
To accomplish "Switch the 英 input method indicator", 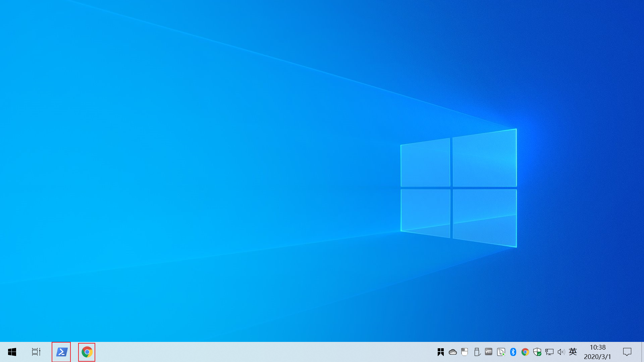I will [573, 352].
